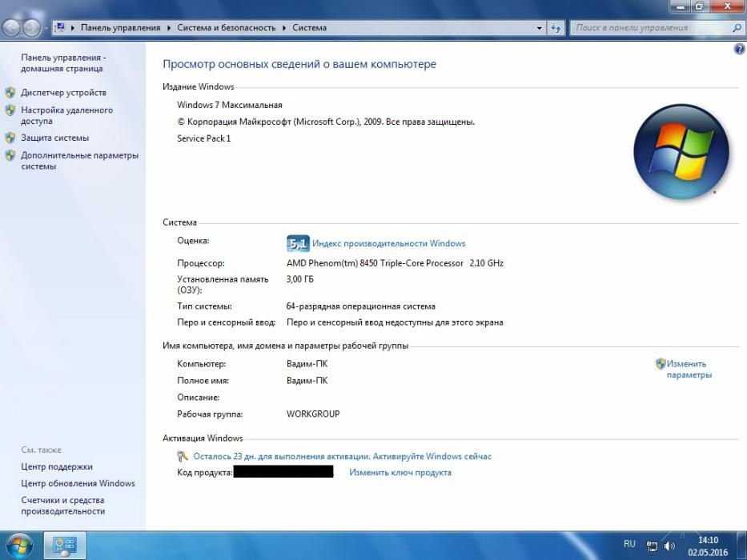Select the 3,00 ГБ memory value
The image size is (747, 560).
[x=300, y=279]
